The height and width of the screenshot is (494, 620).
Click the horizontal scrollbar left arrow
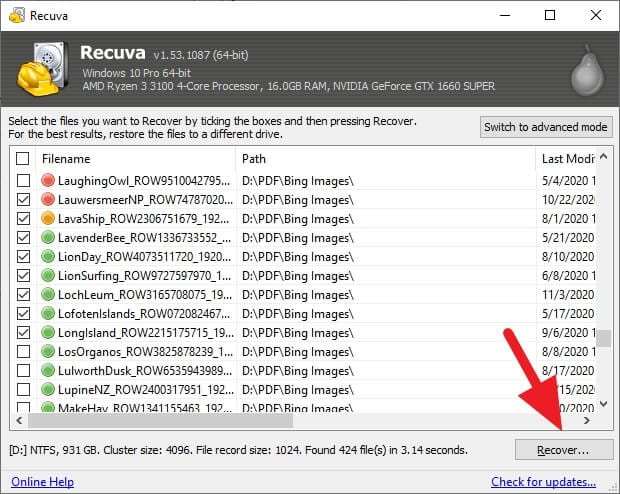(x=19, y=420)
